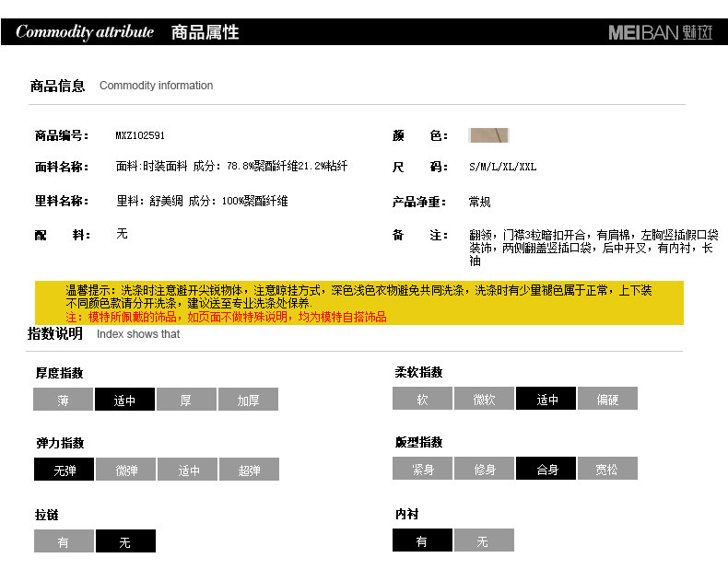Click the Commodity information subtitle
The image size is (728, 581).
tap(156, 86)
